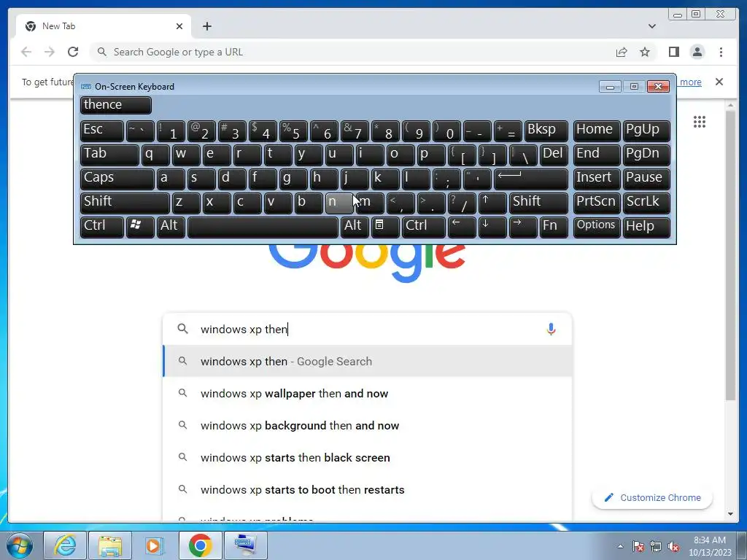Image resolution: width=747 pixels, height=560 pixels.
Task: Pick suggestion 'windows xp starts to boot then restarts'
Action: [x=367, y=489]
